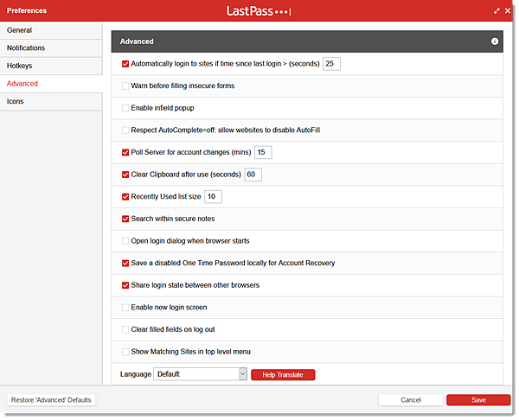Open the Icons preferences tab
The height and width of the screenshot is (420, 519).
pyautogui.click(x=51, y=101)
